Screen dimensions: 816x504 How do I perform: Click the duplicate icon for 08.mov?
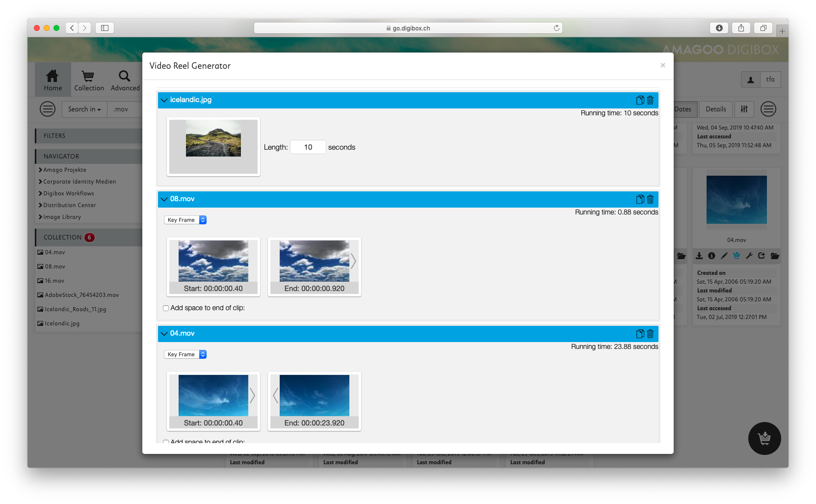click(x=640, y=199)
